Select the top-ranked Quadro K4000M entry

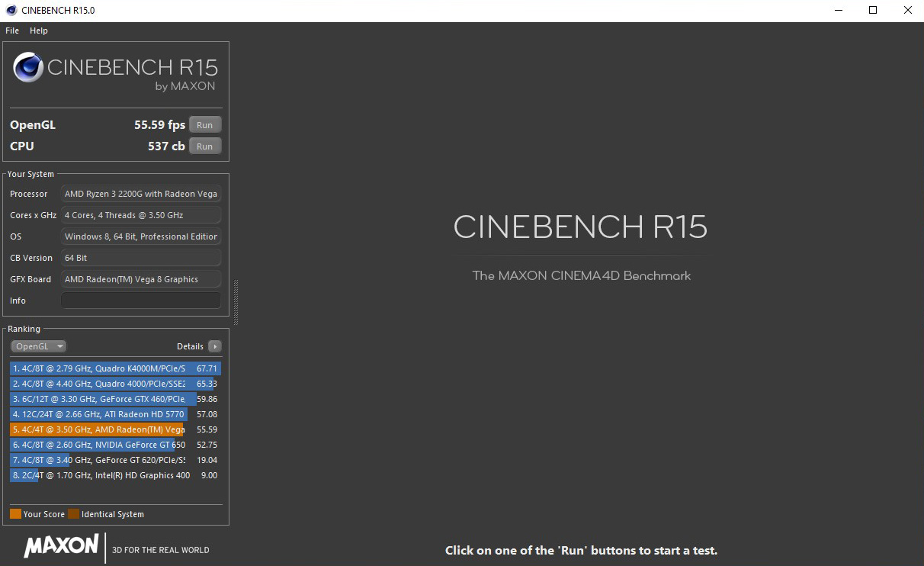(99, 368)
